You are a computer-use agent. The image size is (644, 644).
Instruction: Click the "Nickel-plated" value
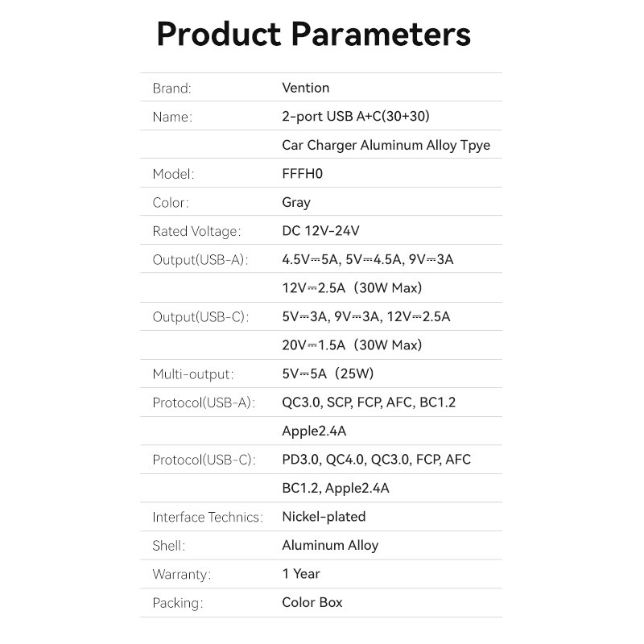[324, 517]
